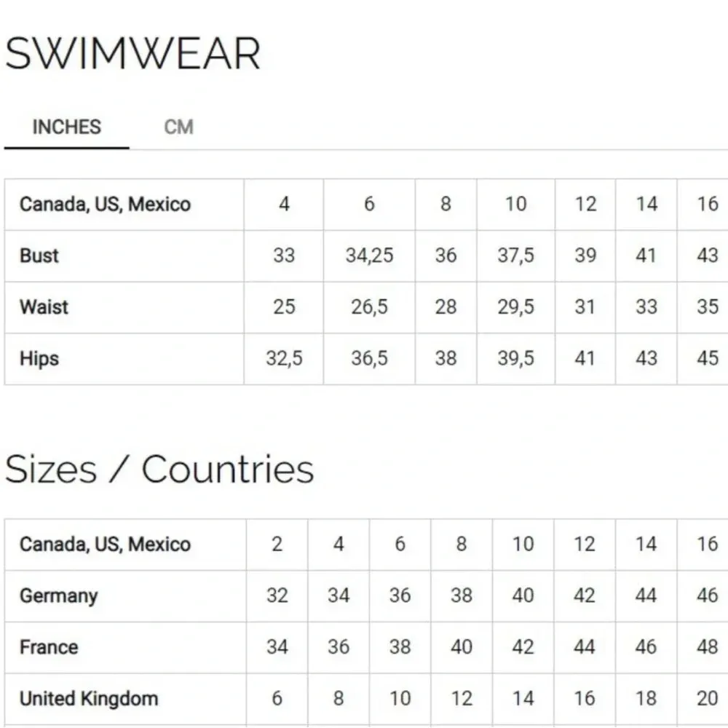Select United Kingdom size 6
This screenshot has height=728, width=728.
coord(277,698)
